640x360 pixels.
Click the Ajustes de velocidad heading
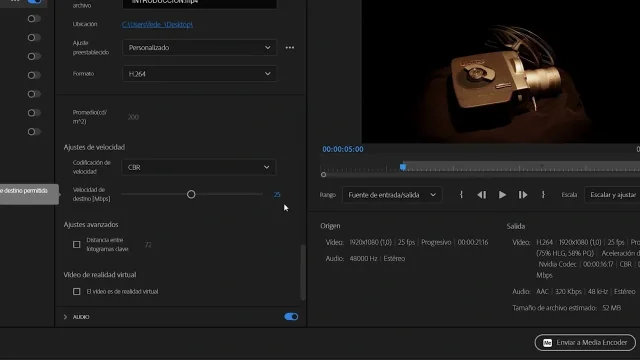pos(94,147)
